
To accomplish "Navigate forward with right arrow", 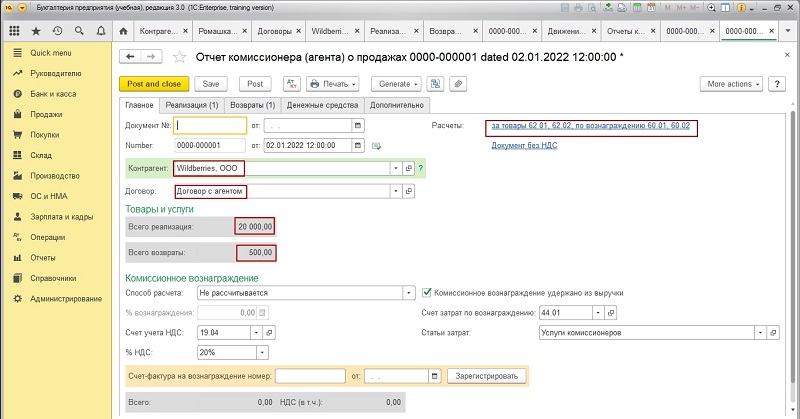I will click(x=152, y=56).
